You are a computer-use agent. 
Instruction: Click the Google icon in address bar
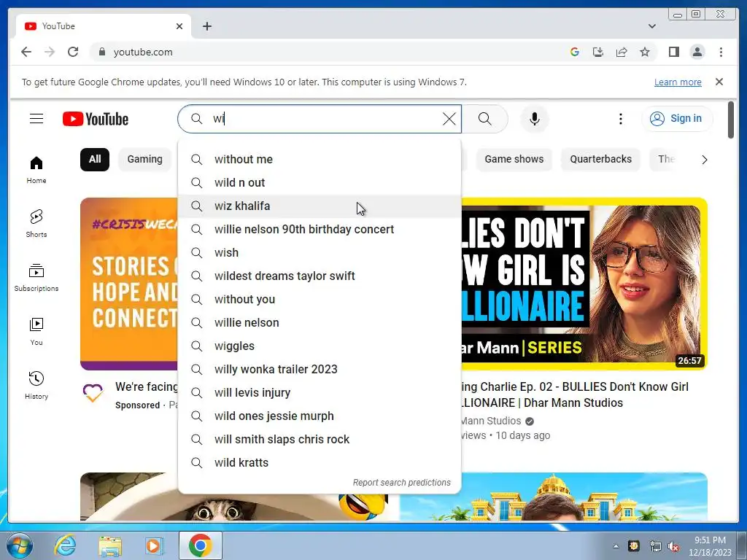[575, 52]
